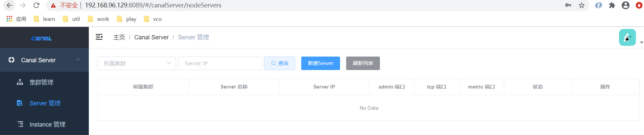Open the work bookmark folder
The image size is (644, 135).
point(98,19)
